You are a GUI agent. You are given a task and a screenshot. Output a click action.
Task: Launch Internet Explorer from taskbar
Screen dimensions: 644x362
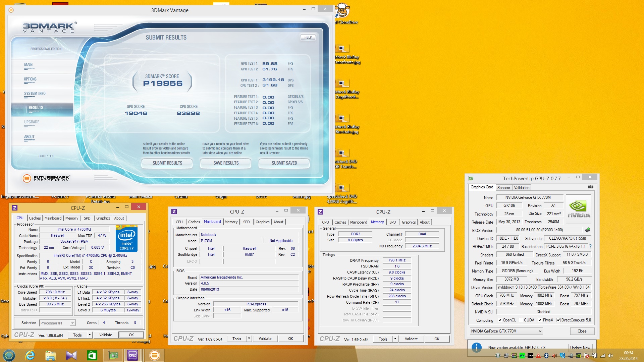click(30, 355)
